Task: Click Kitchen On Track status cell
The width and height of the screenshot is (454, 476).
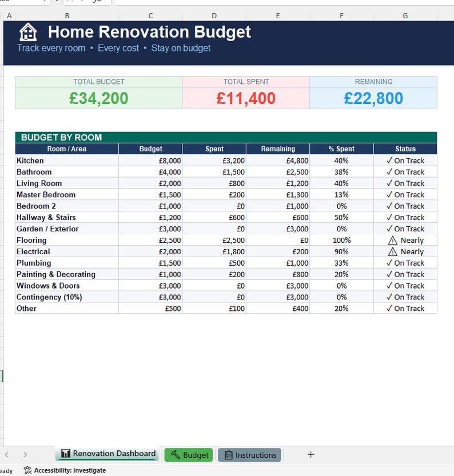Action: click(x=405, y=160)
